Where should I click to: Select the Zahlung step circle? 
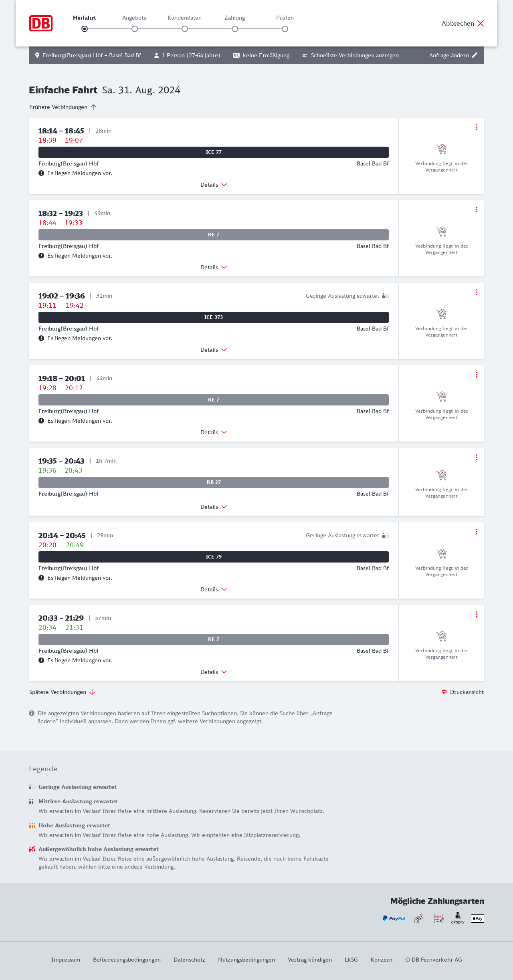coord(235,29)
